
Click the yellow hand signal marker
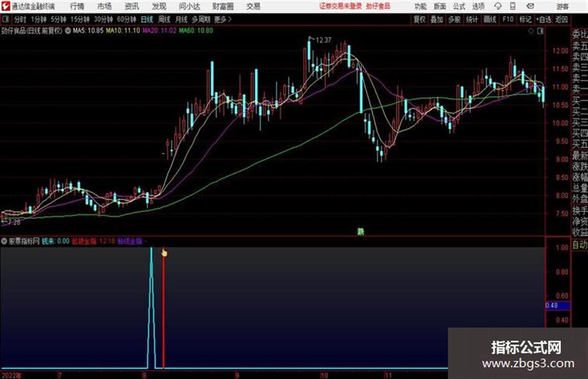tap(164, 253)
